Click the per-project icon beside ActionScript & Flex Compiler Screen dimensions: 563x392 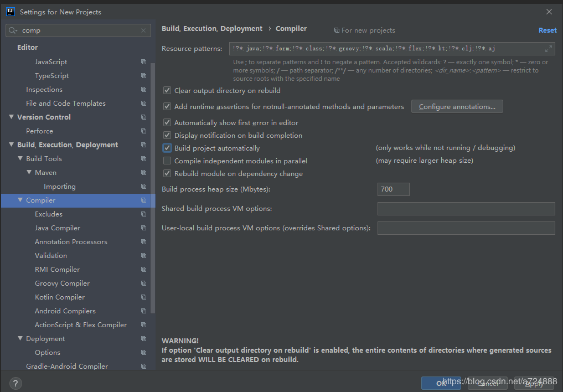coord(143,325)
